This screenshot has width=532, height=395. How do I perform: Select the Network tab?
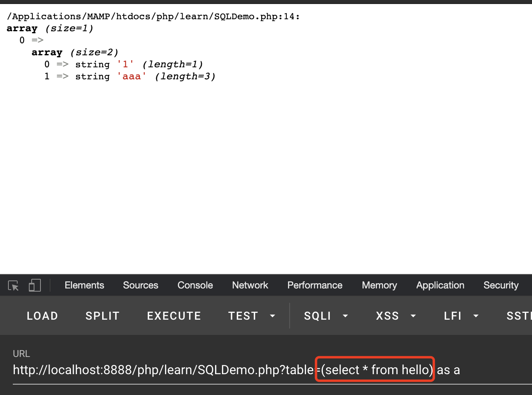250,285
